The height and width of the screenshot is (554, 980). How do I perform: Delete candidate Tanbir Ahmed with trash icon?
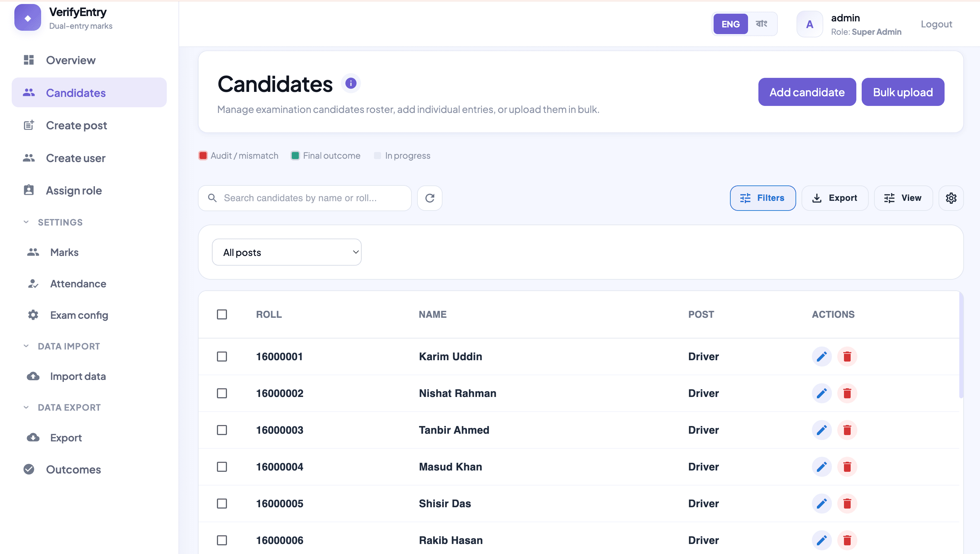pyautogui.click(x=847, y=430)
